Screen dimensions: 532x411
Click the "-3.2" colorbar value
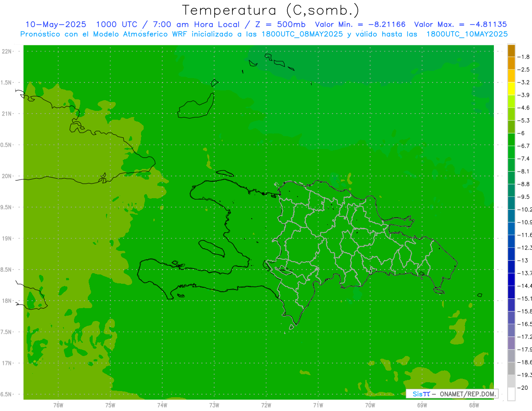point(524,82)
